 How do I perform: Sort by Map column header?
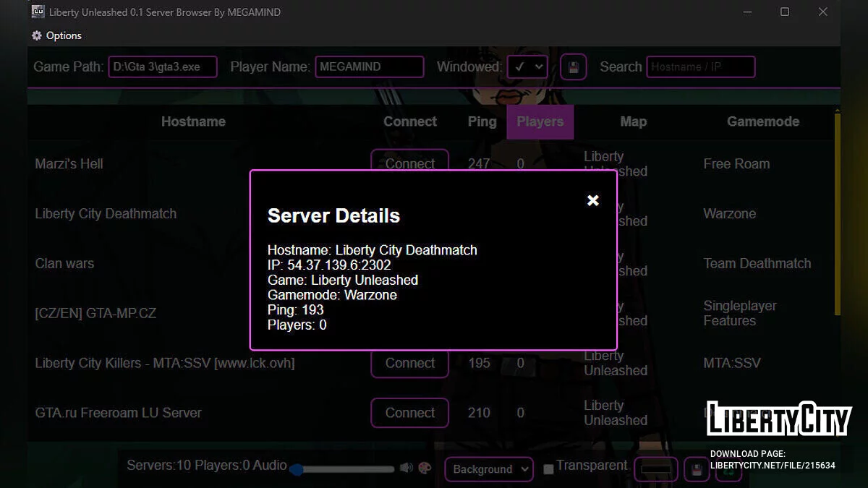(x=633, y=121)
